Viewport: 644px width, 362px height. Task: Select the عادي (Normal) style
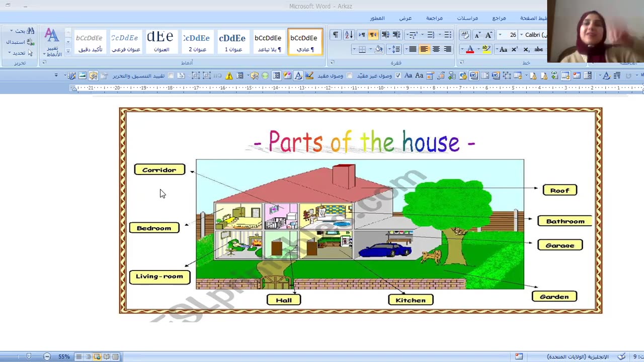[x=304, y=42]
